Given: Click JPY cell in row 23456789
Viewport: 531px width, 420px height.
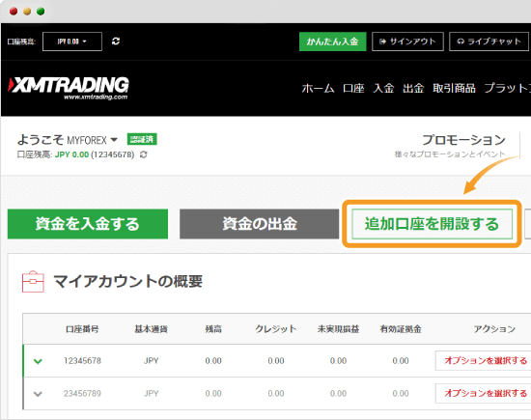Looking at the screenshot, I should (x=151, y=394).
